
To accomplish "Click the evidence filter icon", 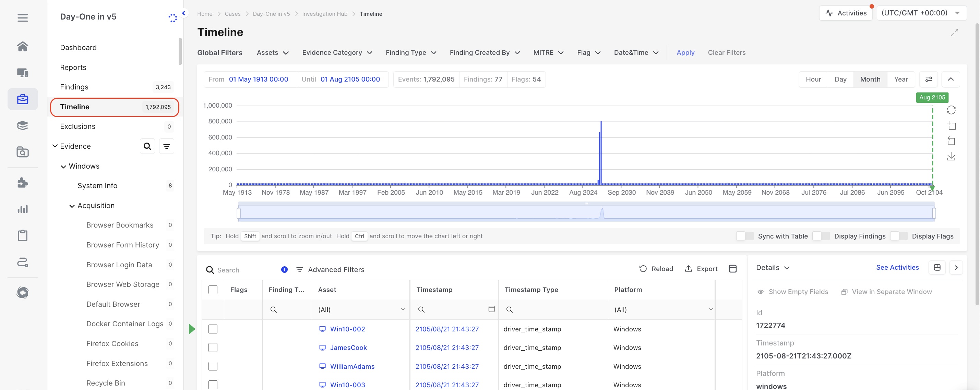I will pyautogui.click(x=167, y=146).
